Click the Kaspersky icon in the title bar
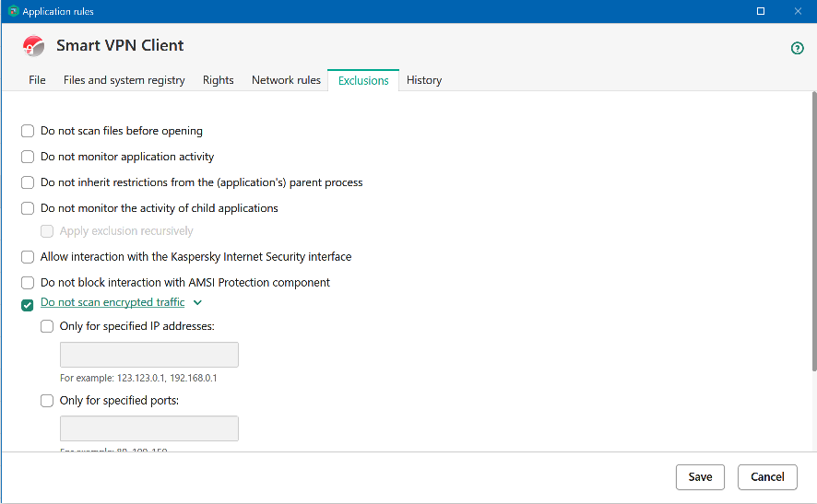The image size is (817, 504). [x=13, y=11]
